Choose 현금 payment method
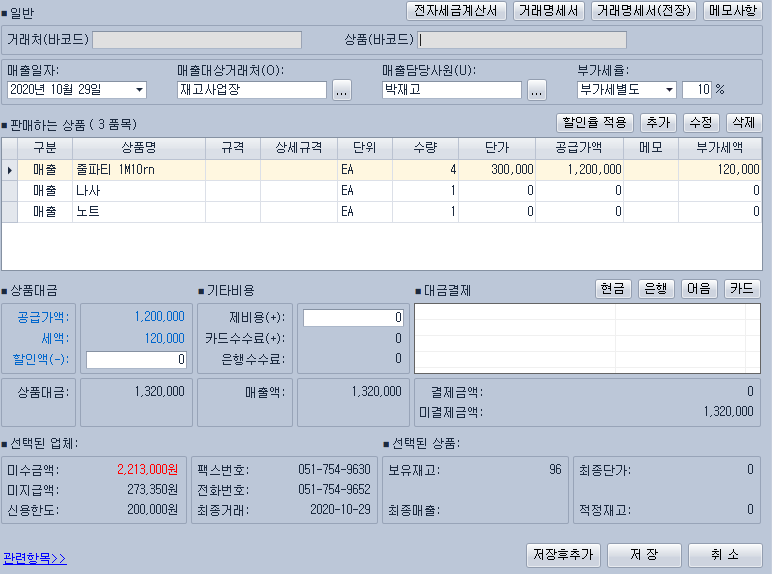Image resolution: width=772 pixels, height=574 pixels. click(x=613, y=289)
